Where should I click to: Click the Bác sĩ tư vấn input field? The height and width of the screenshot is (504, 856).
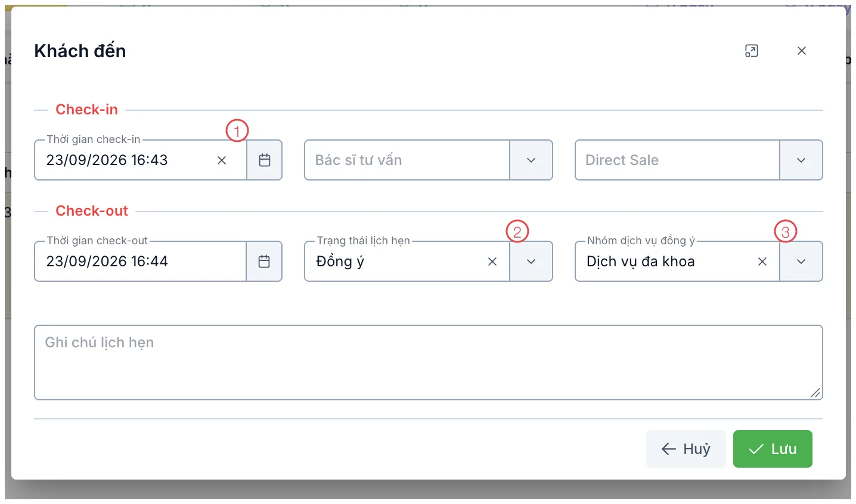click(407, 160)
